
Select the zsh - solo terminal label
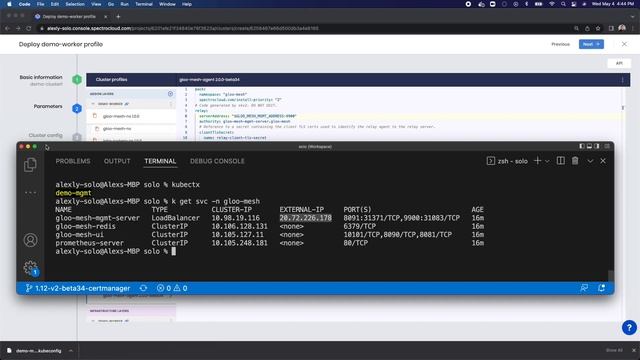507,161
